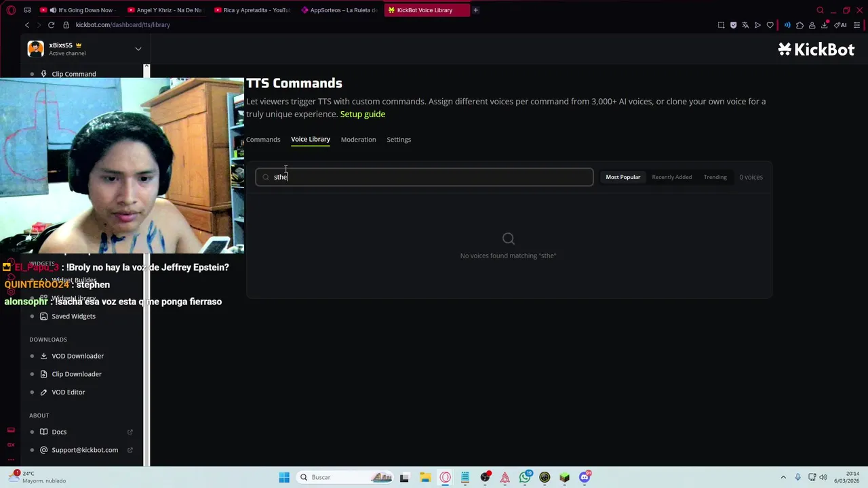
Task: Sort voices by Most Popular
Action: point(623,177)
